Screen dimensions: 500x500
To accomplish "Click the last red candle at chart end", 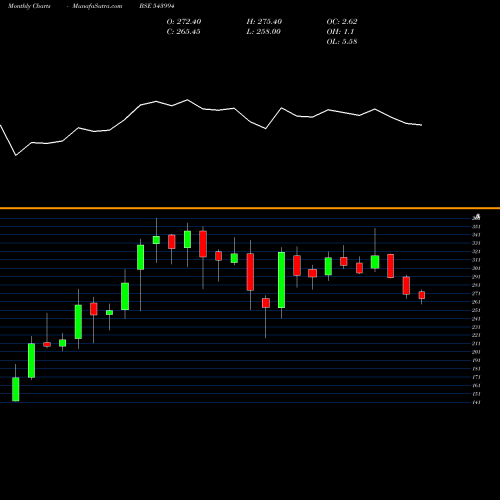I will pos(422,295).
